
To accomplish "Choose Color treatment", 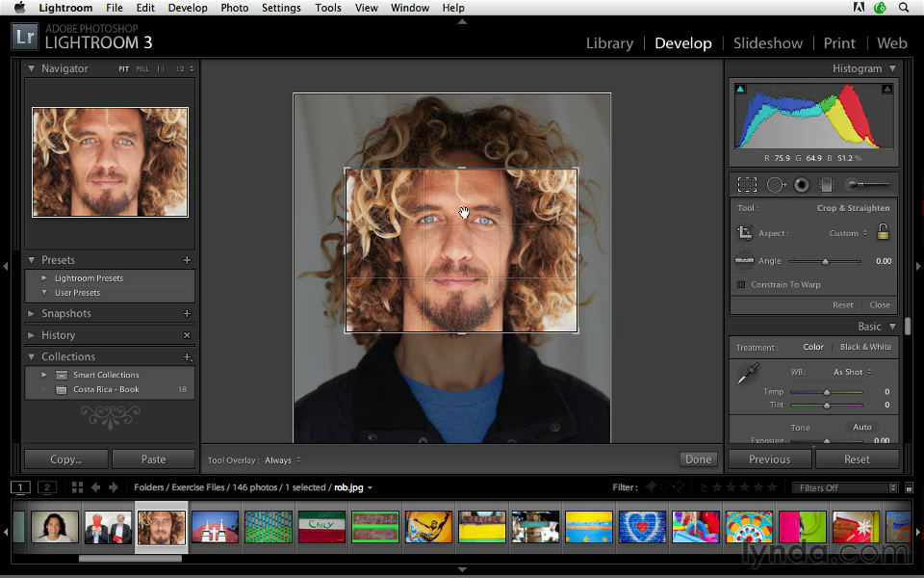I will click(813, 347).
